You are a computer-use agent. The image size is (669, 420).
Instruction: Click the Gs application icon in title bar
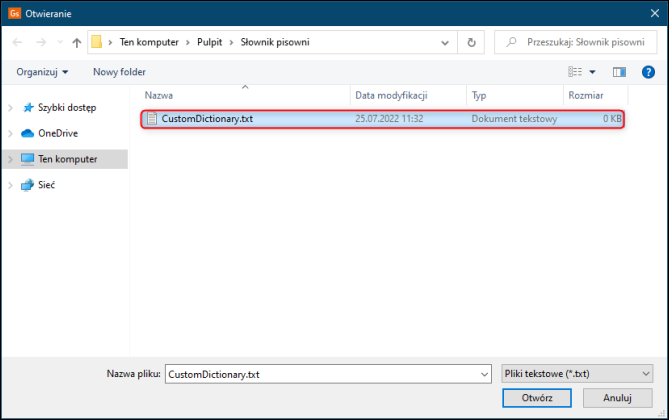click(15, 13)
